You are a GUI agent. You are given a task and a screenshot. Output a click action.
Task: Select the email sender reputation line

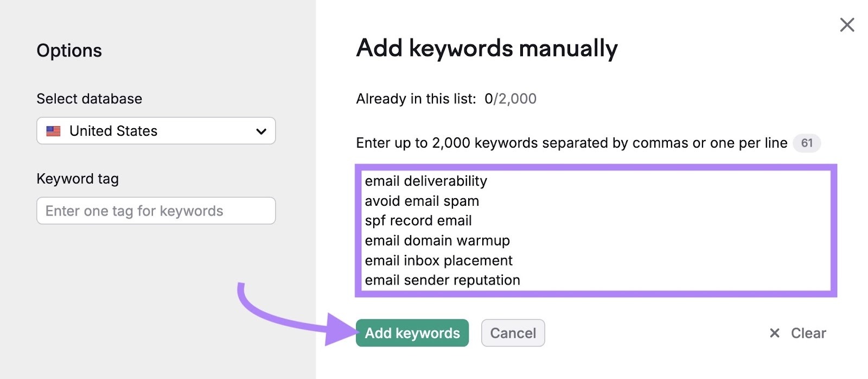[442, 280]
